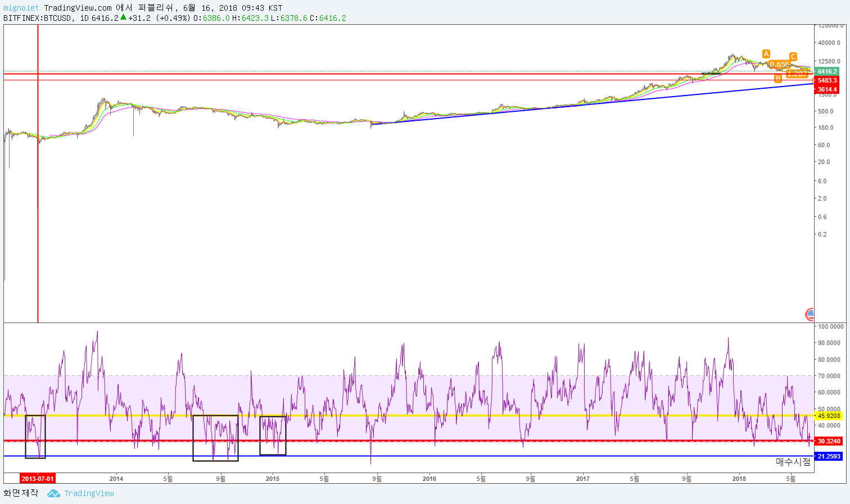
Task: Click the orange 0.656 ratio label
Action: coord(779,65)
